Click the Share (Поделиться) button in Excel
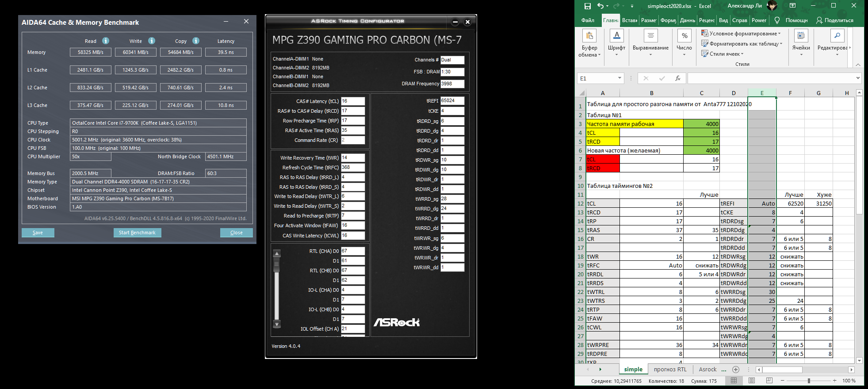This screenshot has width=868, height=389. [835, 20]
